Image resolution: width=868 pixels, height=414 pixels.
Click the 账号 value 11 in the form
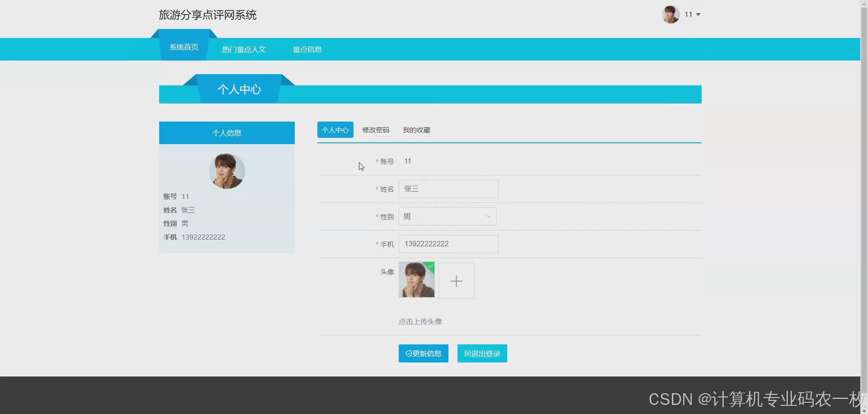[408, 161]
